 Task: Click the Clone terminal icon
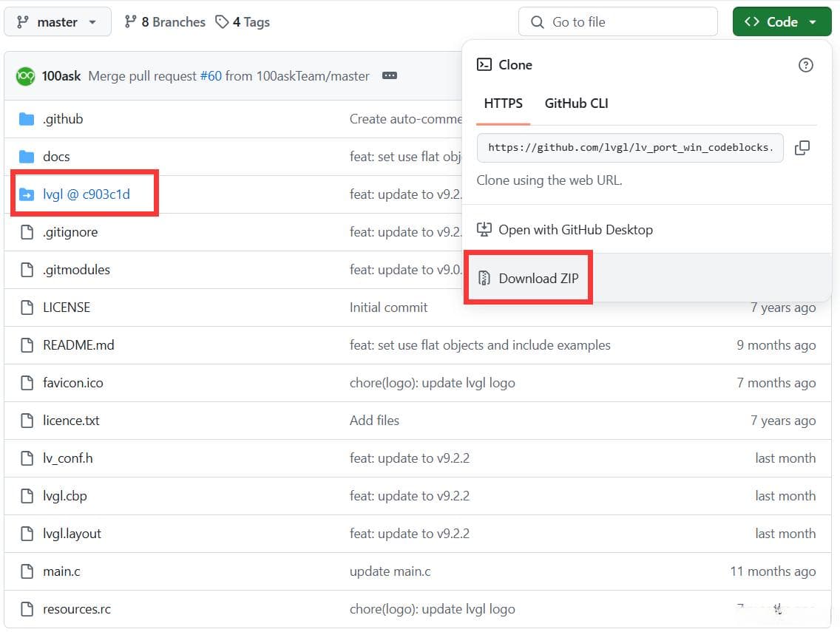(484, 65)
